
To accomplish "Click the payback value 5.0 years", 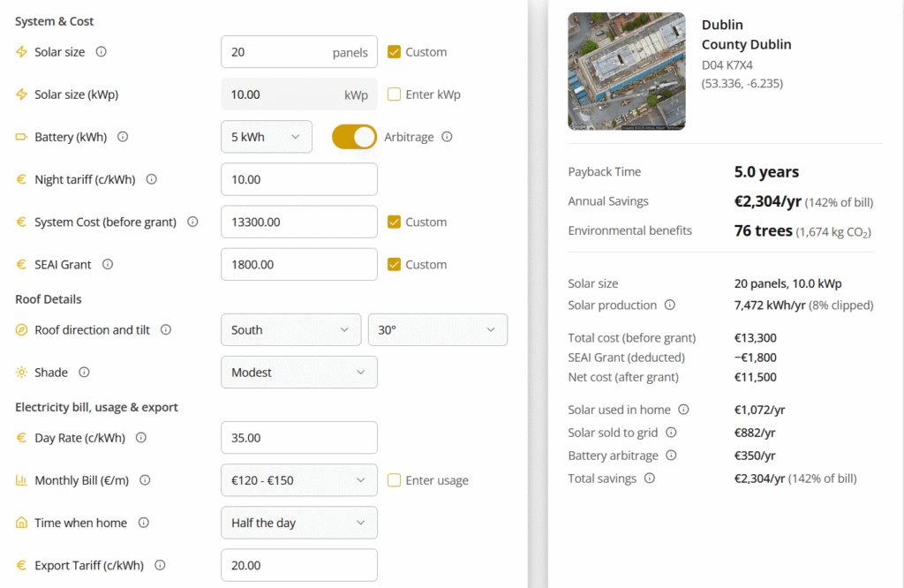I will 766,172.
